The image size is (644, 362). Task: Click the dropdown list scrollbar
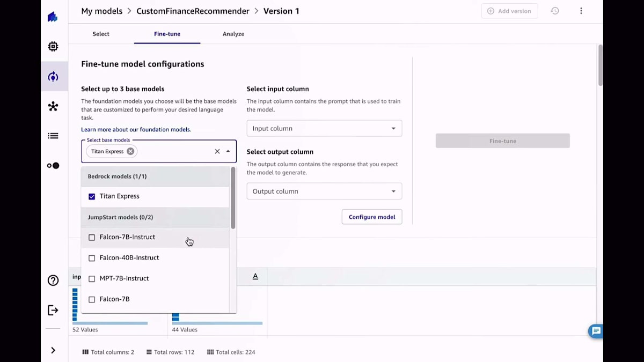pyautogui.click(x=233, y=198)
